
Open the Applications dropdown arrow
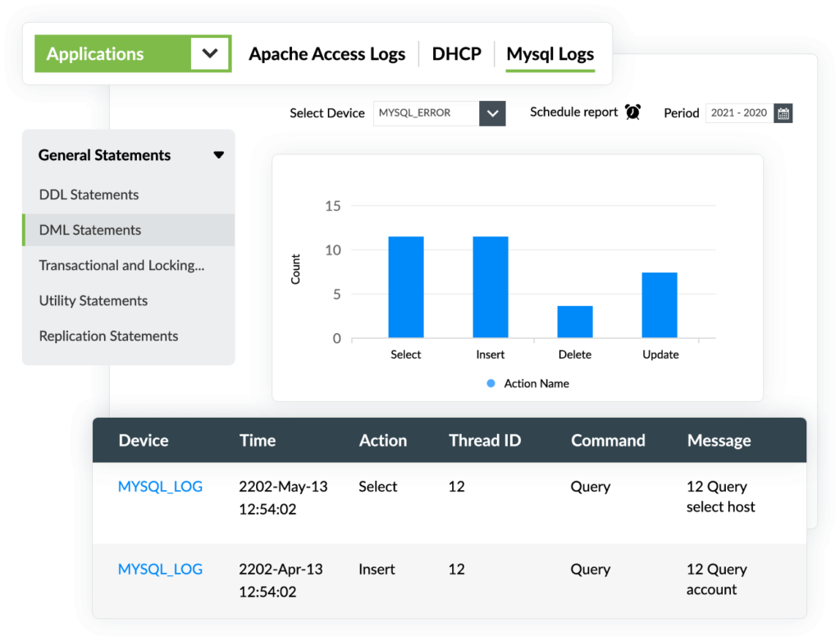tap(210, 53)
